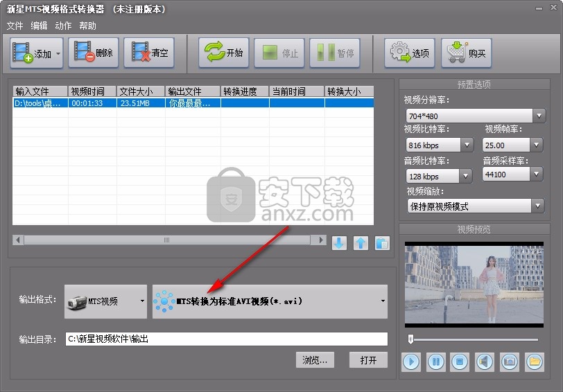563x392 pixels.
Task: Open the MTS转换为标准AVI视频 profile dropdown
Action: pyautogui.click(x=270, y=301)
